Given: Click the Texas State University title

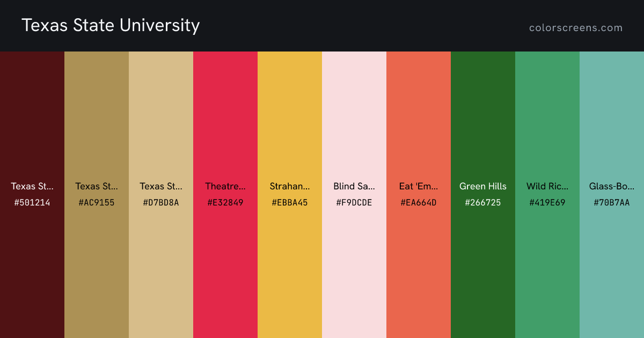Looking at the screenshot, I should tap(111, 25).
